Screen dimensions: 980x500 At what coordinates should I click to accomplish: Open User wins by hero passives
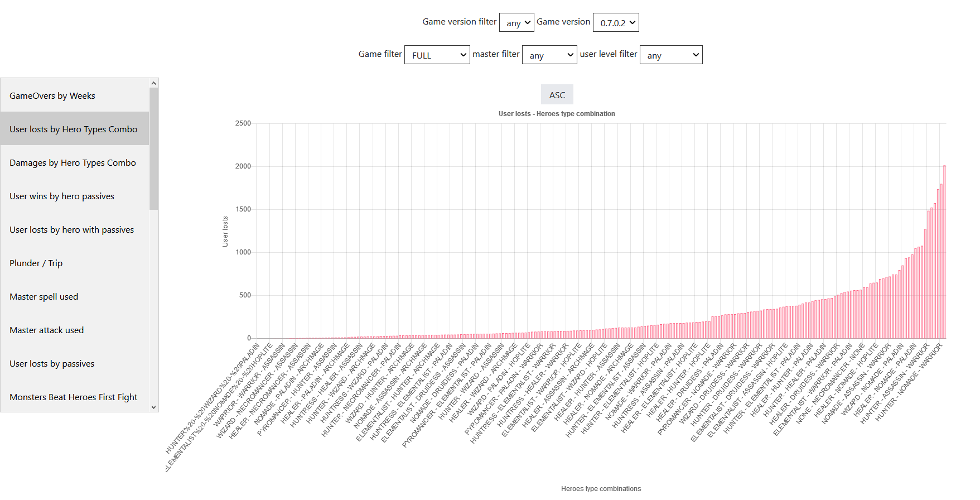(62, 196)
